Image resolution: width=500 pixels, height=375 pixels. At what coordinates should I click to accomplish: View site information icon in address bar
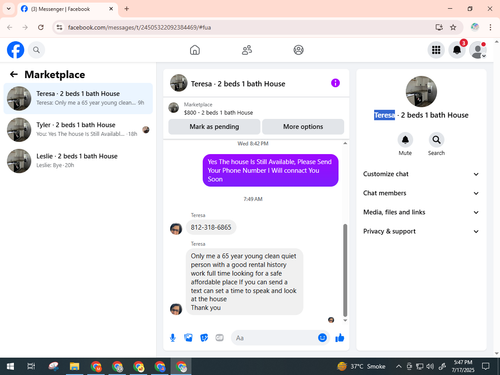59,27
